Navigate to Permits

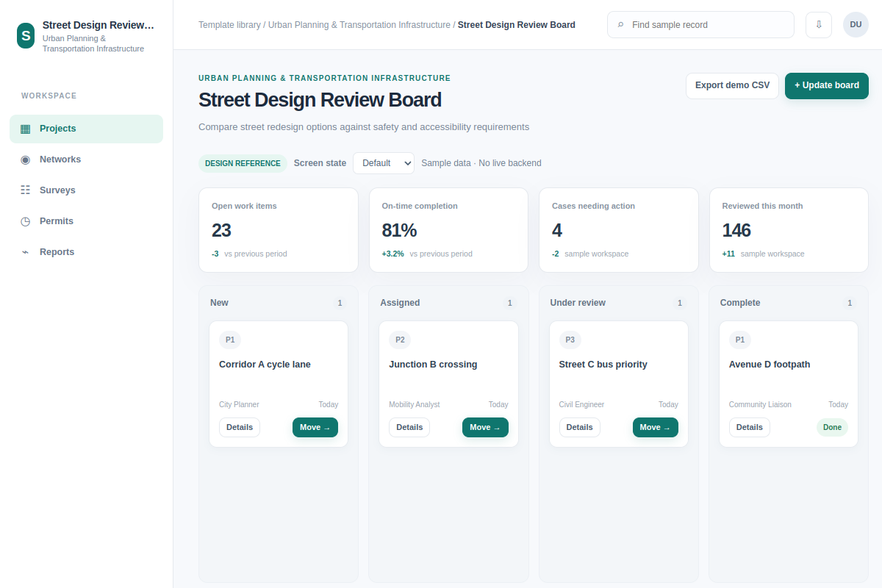click(x=86, y=221)
